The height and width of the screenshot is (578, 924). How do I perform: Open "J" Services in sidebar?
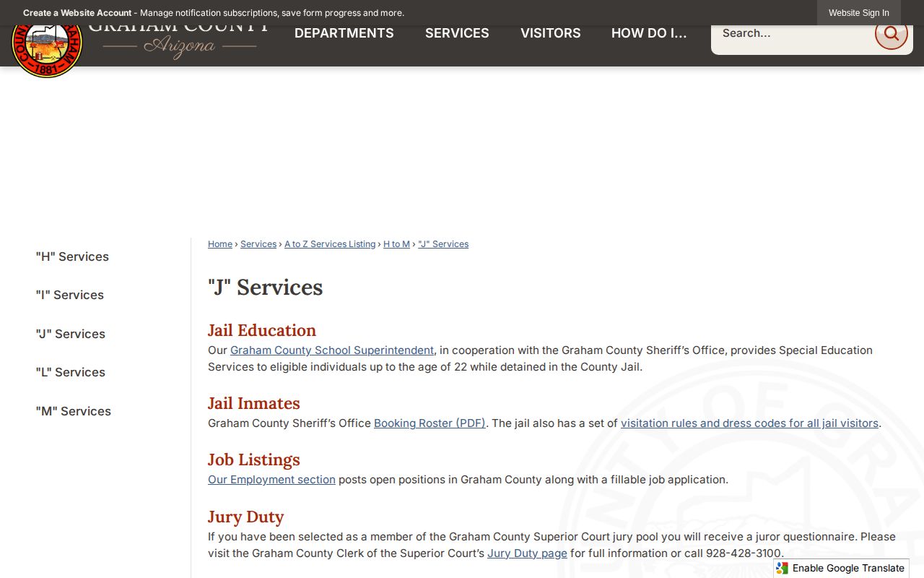click(x=71, y=334)
